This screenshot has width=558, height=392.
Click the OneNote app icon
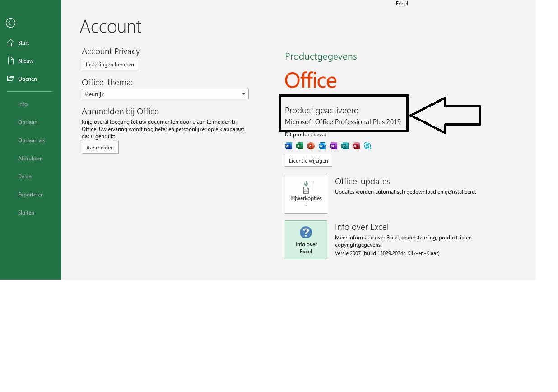[334, 146]
